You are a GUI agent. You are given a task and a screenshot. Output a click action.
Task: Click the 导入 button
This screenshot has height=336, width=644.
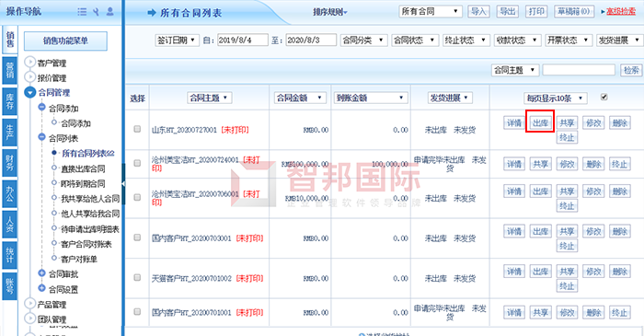(478, 11)
